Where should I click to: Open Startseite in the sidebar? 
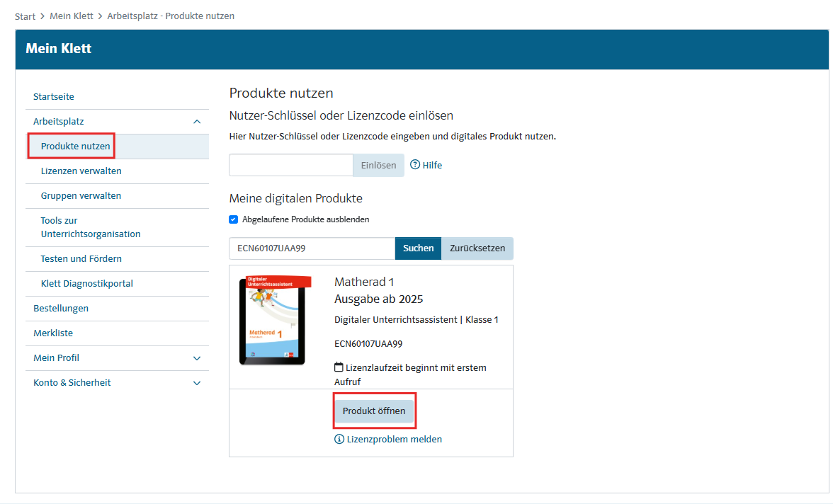coord(54,97)
